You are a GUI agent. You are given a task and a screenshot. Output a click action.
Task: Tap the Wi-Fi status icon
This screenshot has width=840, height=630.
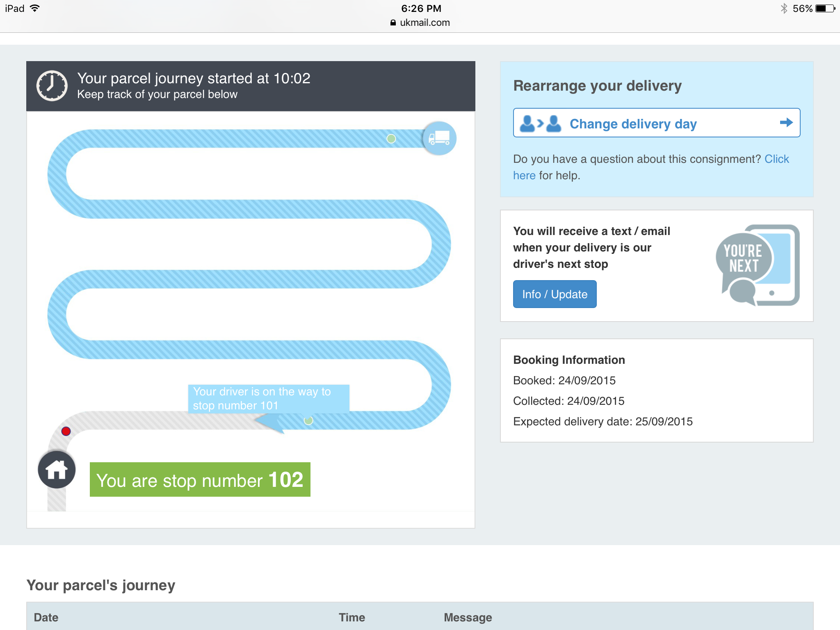pos(35,8)
